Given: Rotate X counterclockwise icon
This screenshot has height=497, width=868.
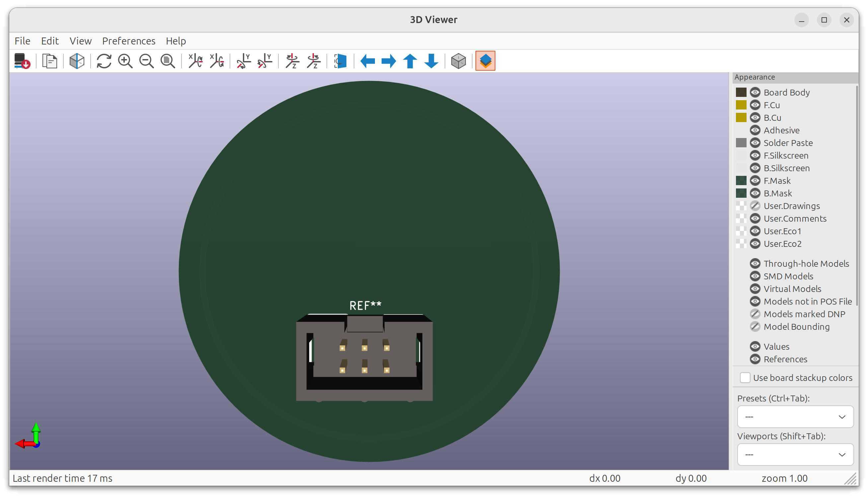Looking at the screenshot, I should [x=217, y=61].
